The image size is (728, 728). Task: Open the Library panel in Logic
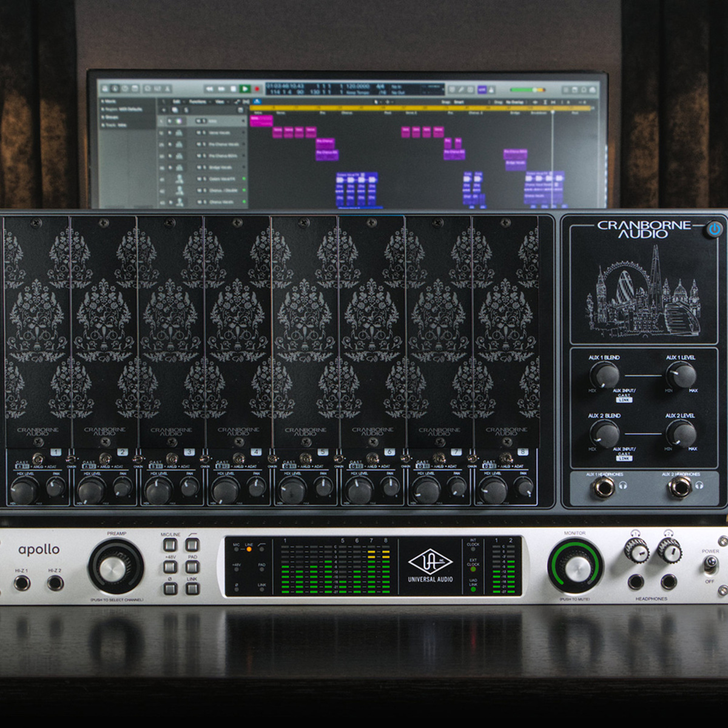tap(104, 89)
